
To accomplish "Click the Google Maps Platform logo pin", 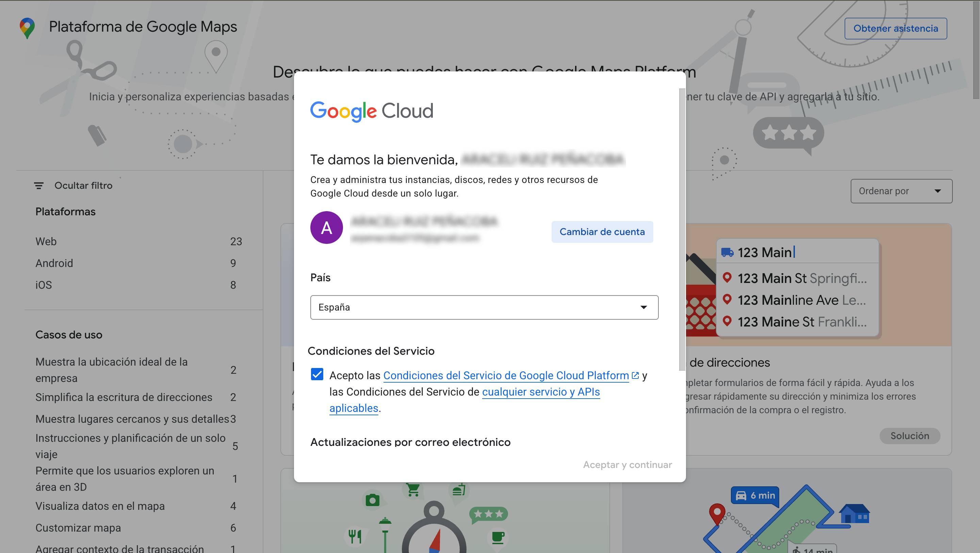I will tap(27, 28).
